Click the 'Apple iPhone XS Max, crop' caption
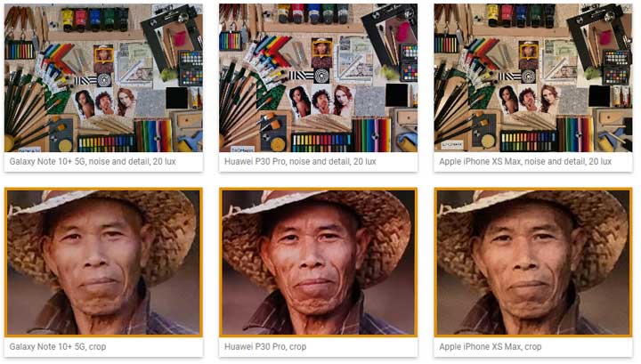 coord(491,346)
